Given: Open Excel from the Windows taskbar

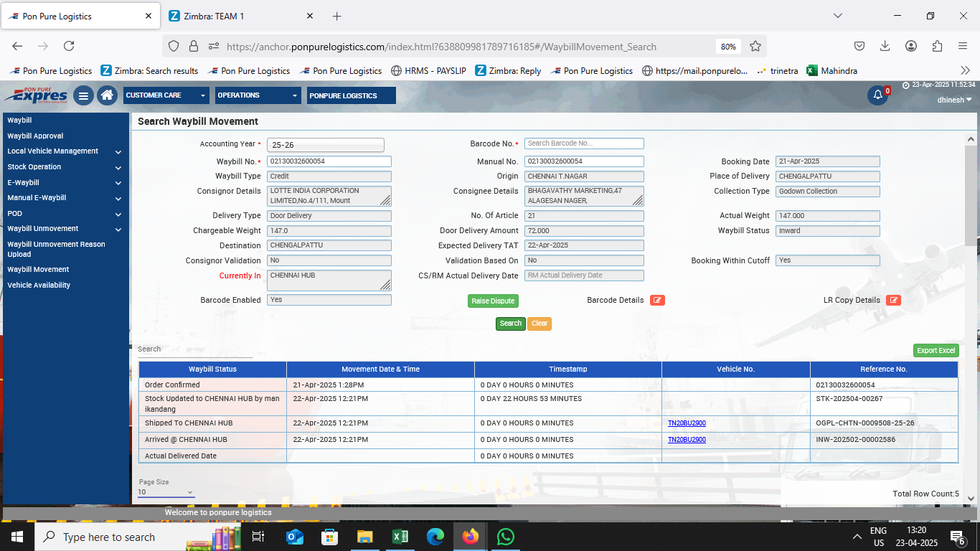Looking at the screenshot, I should [400, 537].
